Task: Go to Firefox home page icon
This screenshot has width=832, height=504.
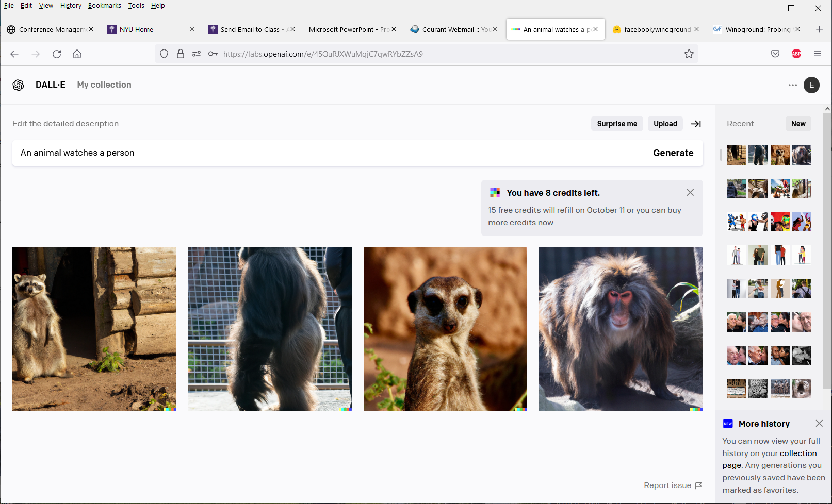Action: pos(77,54)
